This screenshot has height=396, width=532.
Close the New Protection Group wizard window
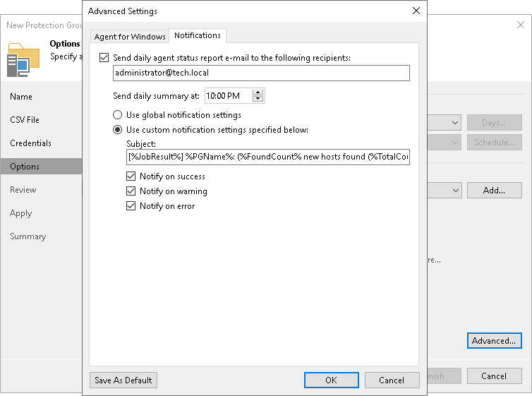521,25
